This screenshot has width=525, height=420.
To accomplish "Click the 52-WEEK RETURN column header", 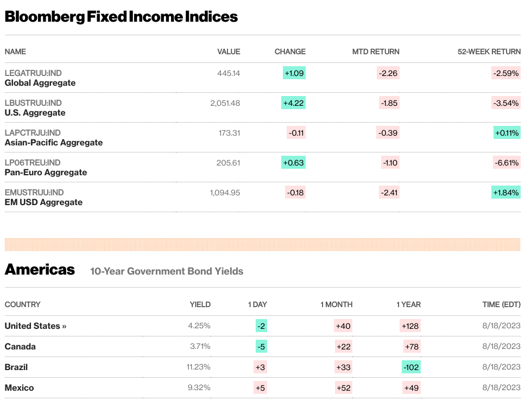I will click(x=489, y=52).
